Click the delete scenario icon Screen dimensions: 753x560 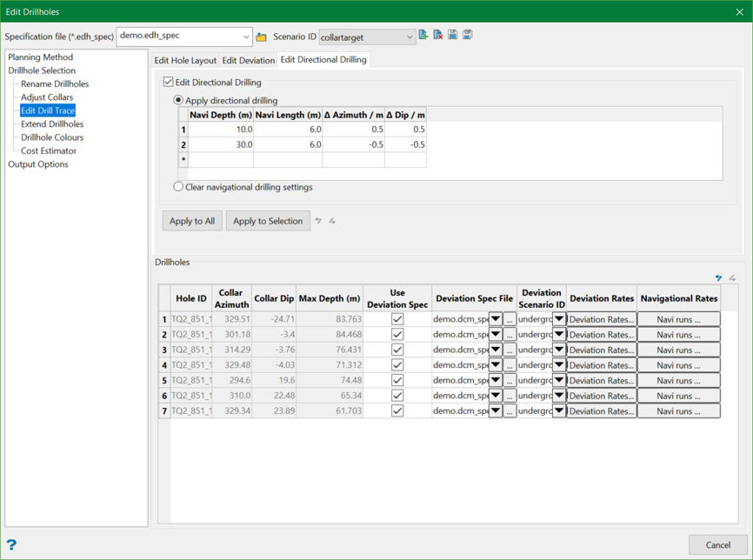tap(438, 36)
